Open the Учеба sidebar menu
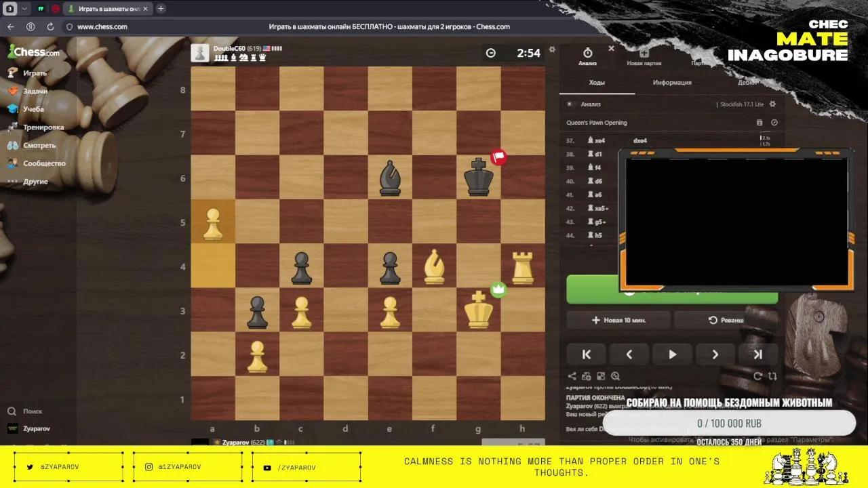 [26, 109]
